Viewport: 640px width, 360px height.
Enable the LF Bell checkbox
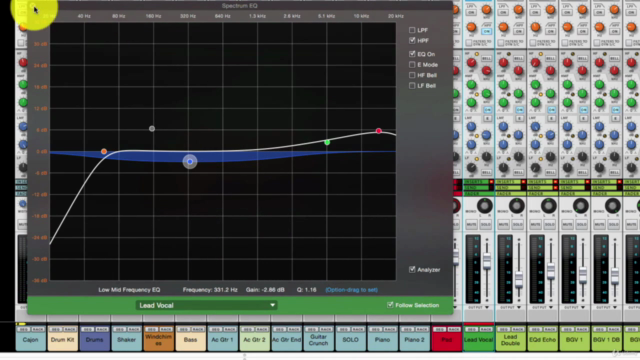[x=412, y=86]
